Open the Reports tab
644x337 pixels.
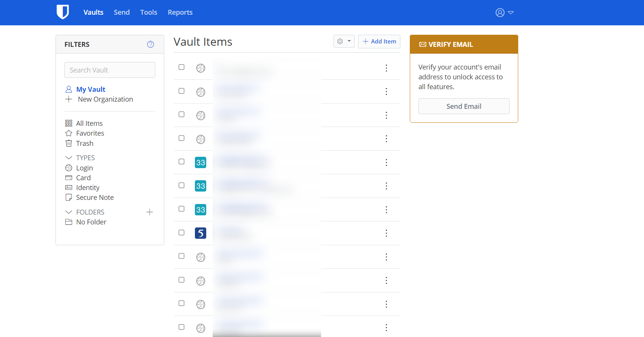click(x=180, y=12)
